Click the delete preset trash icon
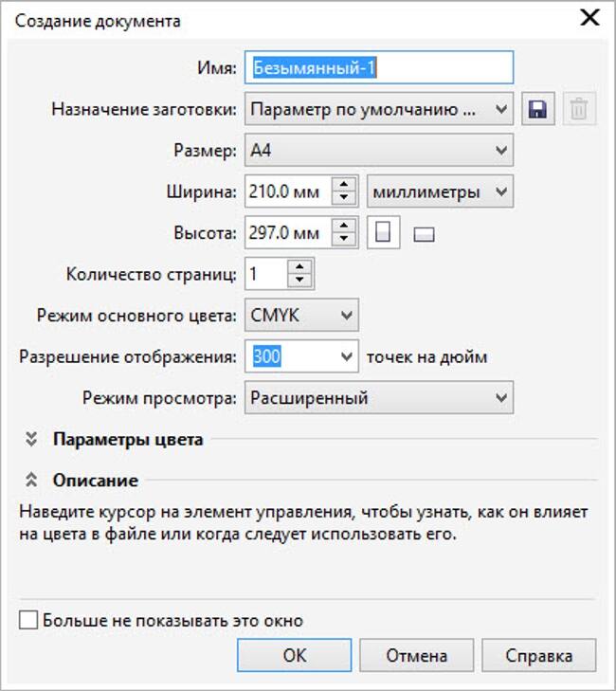The width and height of the screenshot is (616, 691). [579, 110]
